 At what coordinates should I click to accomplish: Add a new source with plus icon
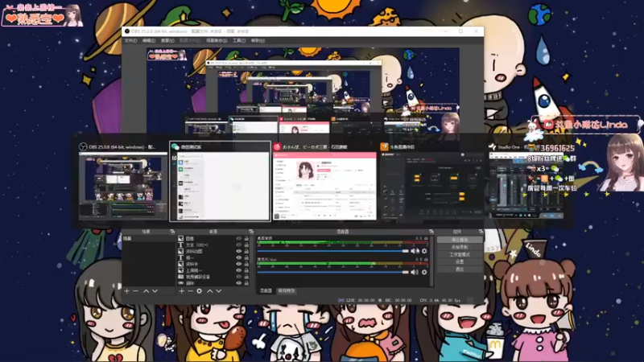[182, 291]
